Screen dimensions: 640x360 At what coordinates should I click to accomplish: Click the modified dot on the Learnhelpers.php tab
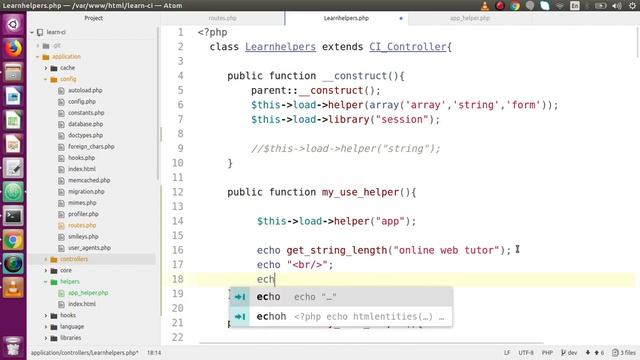tap(401, 18)
